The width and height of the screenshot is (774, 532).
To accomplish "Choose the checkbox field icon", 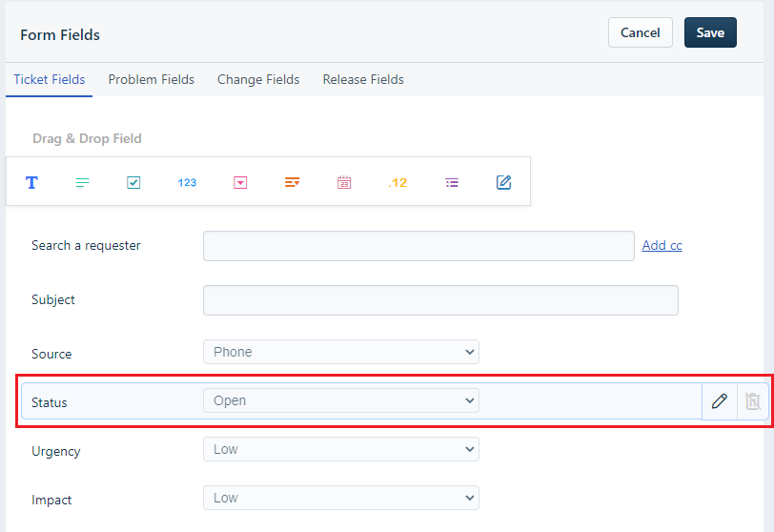I will tap(133, 183).
